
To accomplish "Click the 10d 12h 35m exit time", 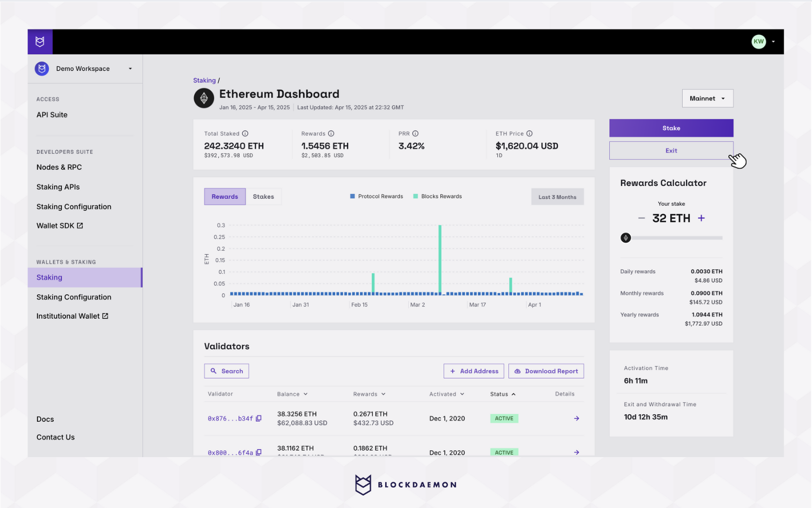I will tap(646, 417).
